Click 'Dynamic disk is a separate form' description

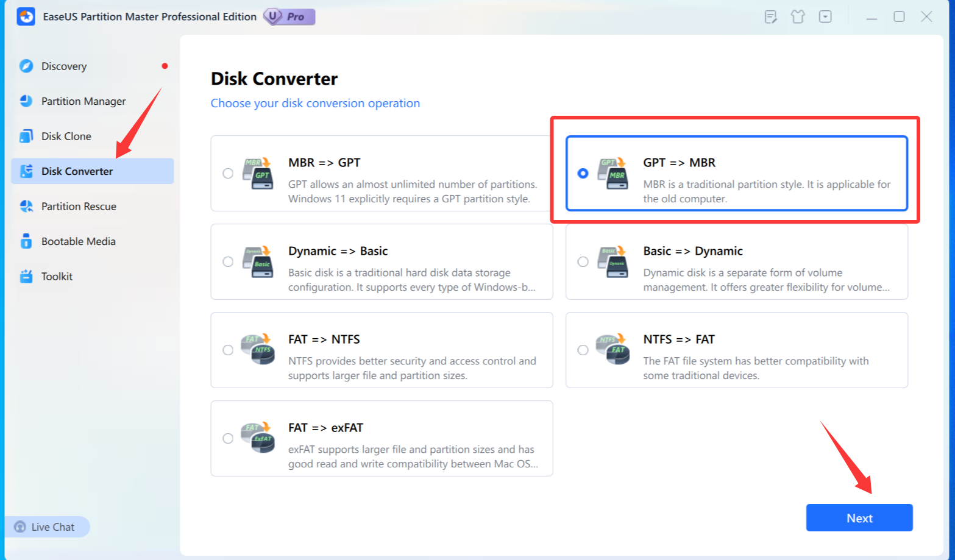[x=766, y=280]
